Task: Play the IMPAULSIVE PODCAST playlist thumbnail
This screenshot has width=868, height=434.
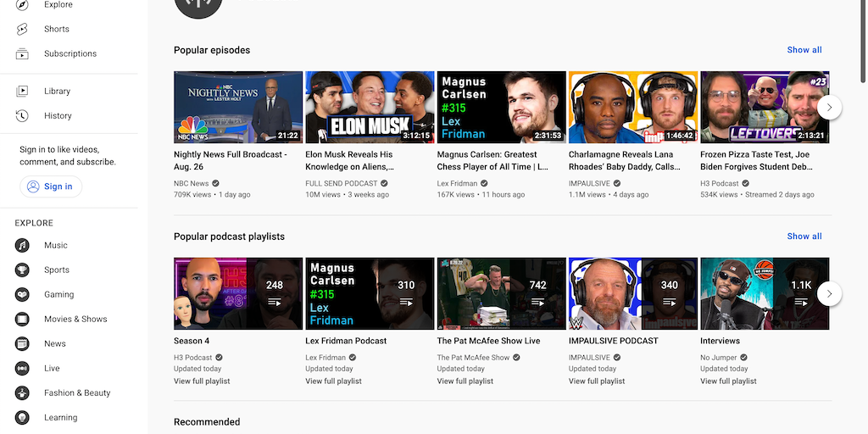Action: pos(633,293)
